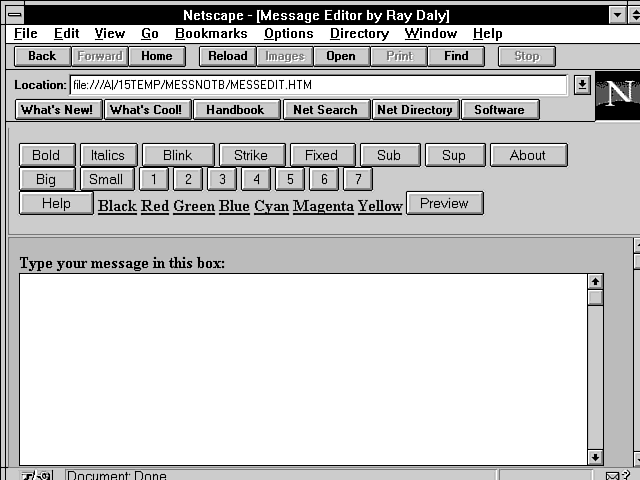Open the Bookmarks menu
Screen dimensions: 640x480
tap(211, 34)
